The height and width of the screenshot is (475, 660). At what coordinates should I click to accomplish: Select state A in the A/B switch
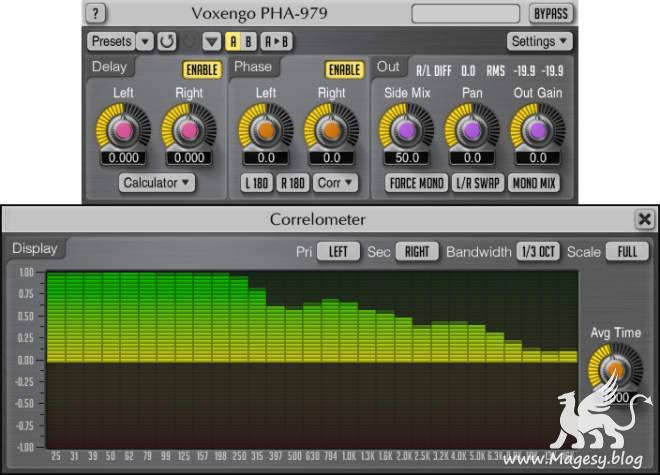(233, 41)
